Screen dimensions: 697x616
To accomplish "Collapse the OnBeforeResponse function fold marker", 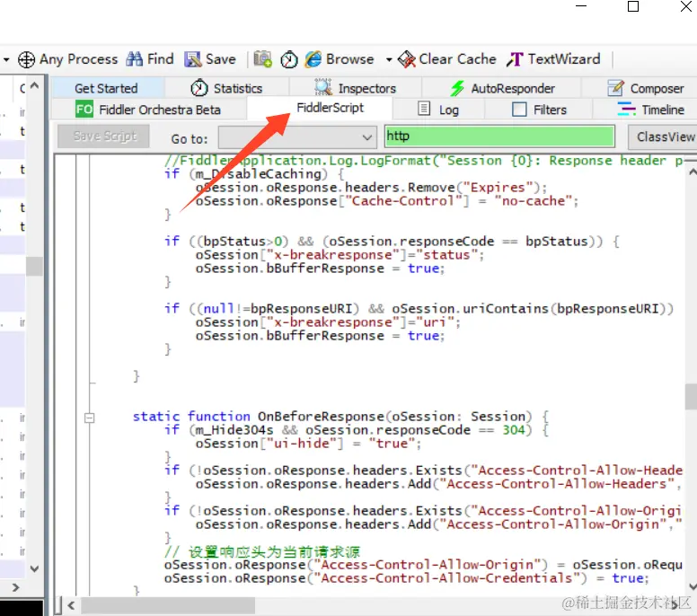I will click(x=89, y=418).
